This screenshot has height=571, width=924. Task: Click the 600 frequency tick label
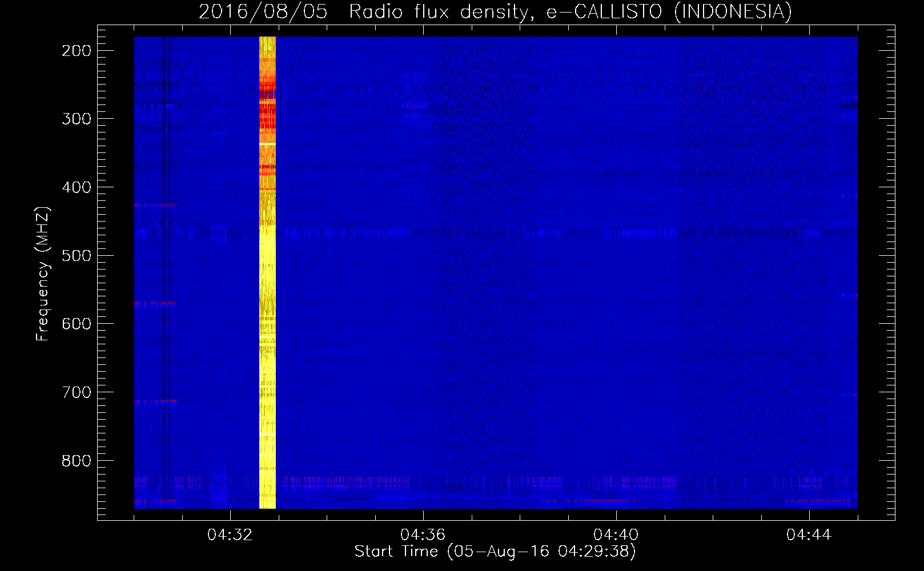(x=77, y=324)
